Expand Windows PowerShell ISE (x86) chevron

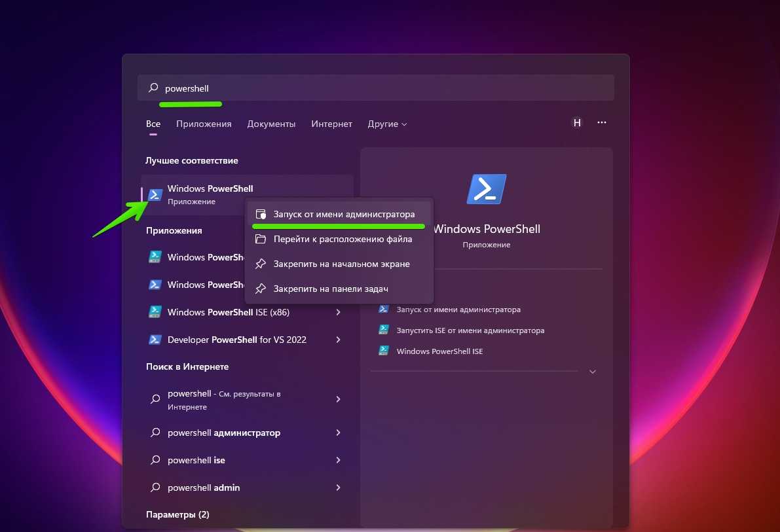pyautogui.click(x=339, y=312)
